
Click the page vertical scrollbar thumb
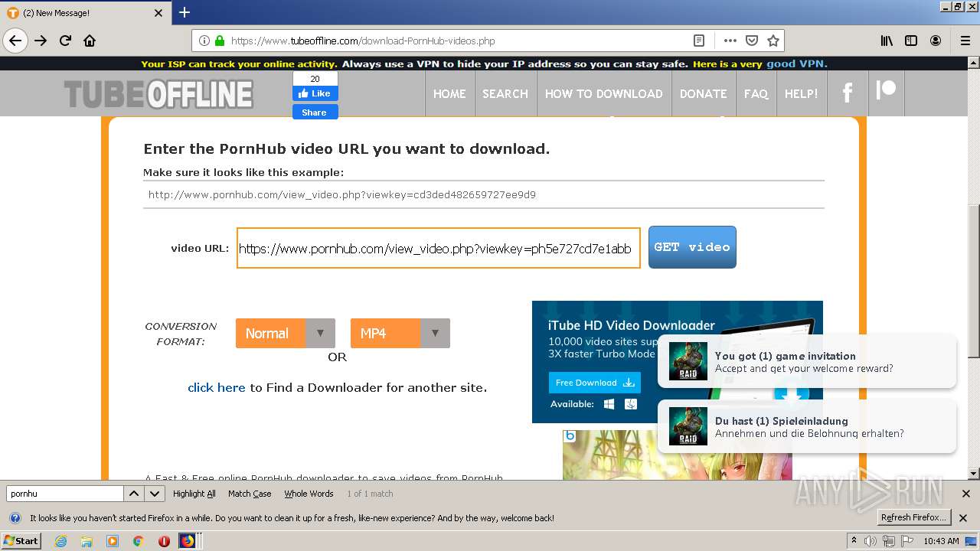click(x=974, y=282)
